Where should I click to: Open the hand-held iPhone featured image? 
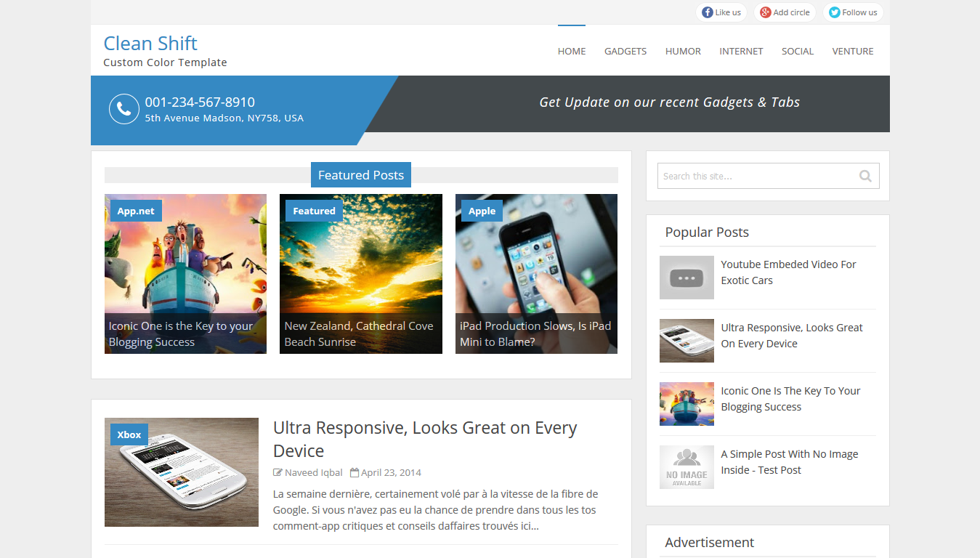click(x=536, y=274)
